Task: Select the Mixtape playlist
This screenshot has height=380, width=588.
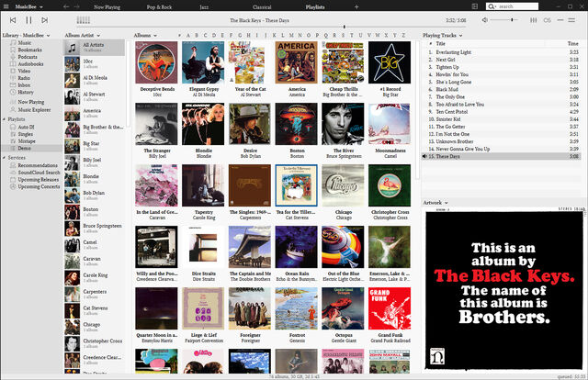Action: pos(27,141)
